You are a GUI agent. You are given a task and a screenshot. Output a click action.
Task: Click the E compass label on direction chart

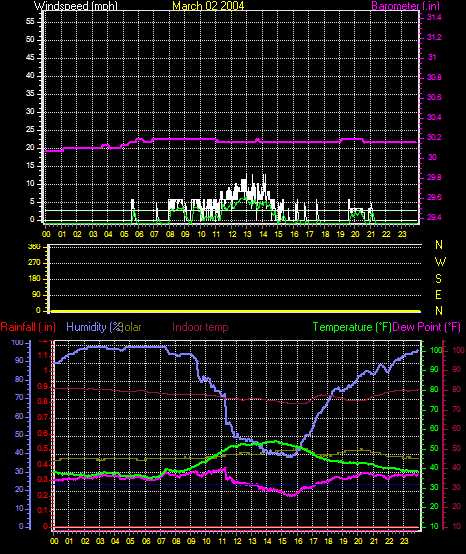(438, 295)
